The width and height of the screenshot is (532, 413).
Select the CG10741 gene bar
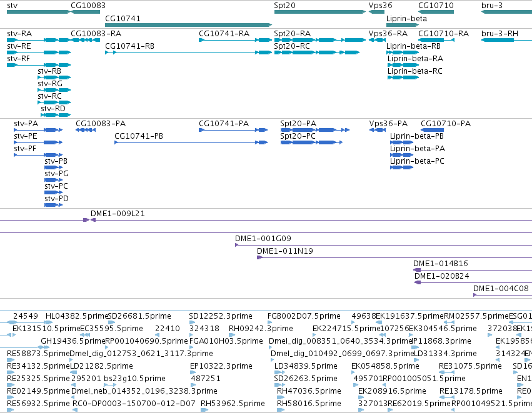pyautogui.click(x=189, y=25)
